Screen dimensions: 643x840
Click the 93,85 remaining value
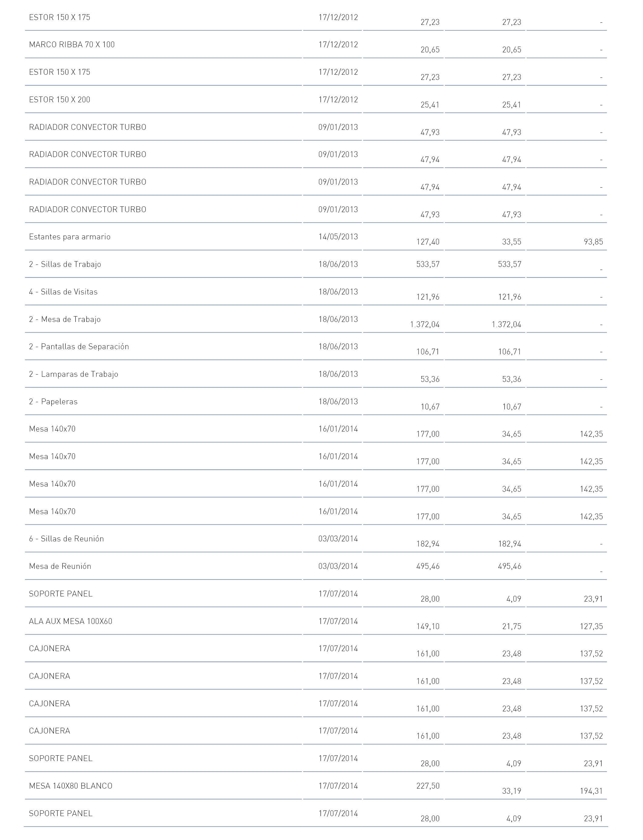(593, 242)
